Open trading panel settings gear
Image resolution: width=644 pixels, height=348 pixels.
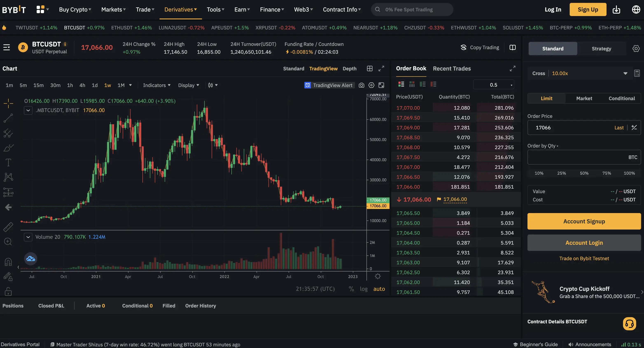636,49
